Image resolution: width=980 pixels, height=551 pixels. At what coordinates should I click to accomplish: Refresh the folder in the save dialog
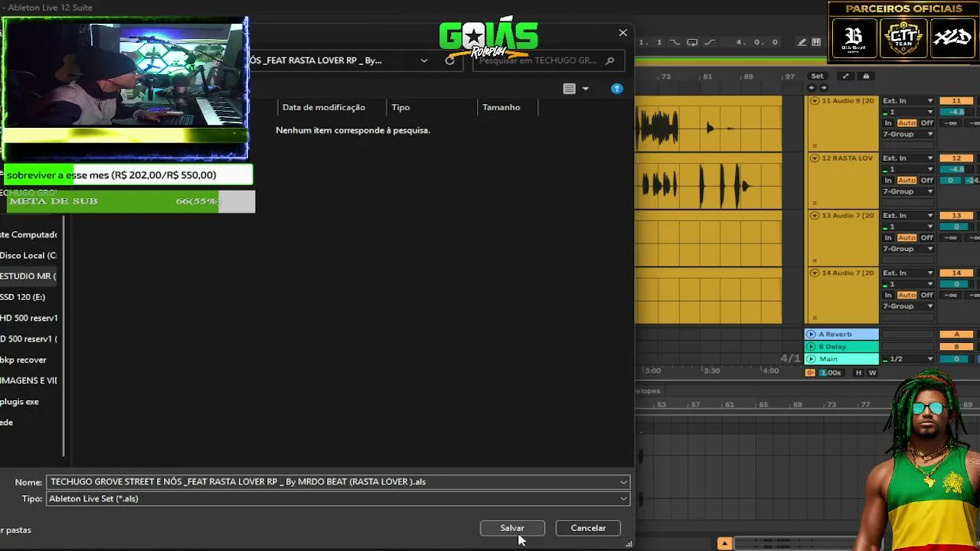(x=450, y=60)
